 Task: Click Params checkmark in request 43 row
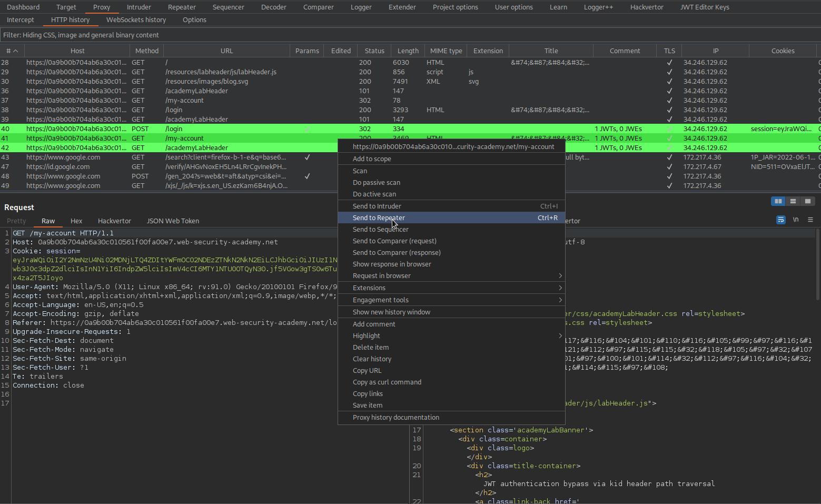[x=307, y=157]
